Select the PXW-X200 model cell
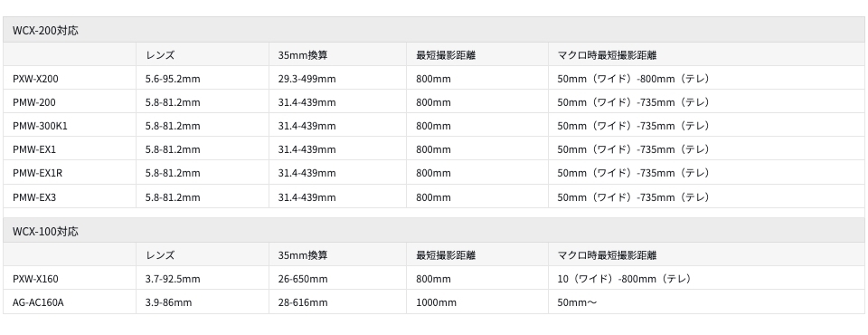 pyautogui.click(x=70, y=78)
